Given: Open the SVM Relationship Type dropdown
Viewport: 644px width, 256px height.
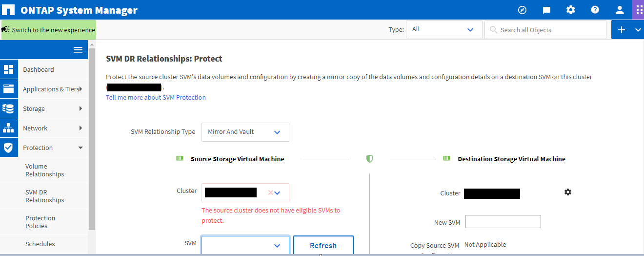Looking at the screenshot, I should tap(245, 132).
